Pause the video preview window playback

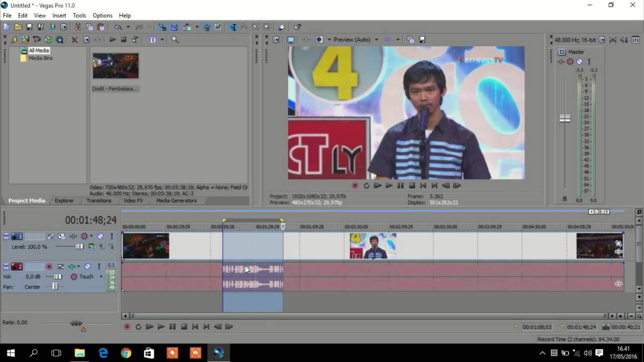[400, 186]
